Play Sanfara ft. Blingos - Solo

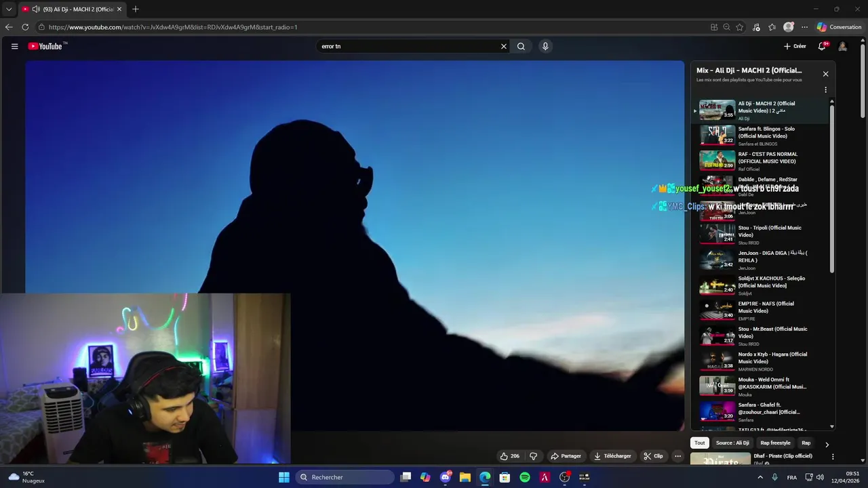[759, 136]
